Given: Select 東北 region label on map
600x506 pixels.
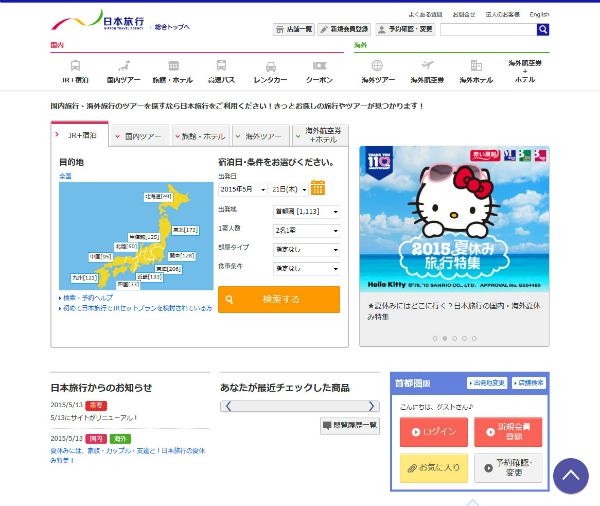Looking at the screenshot, I should pos(186,230).
